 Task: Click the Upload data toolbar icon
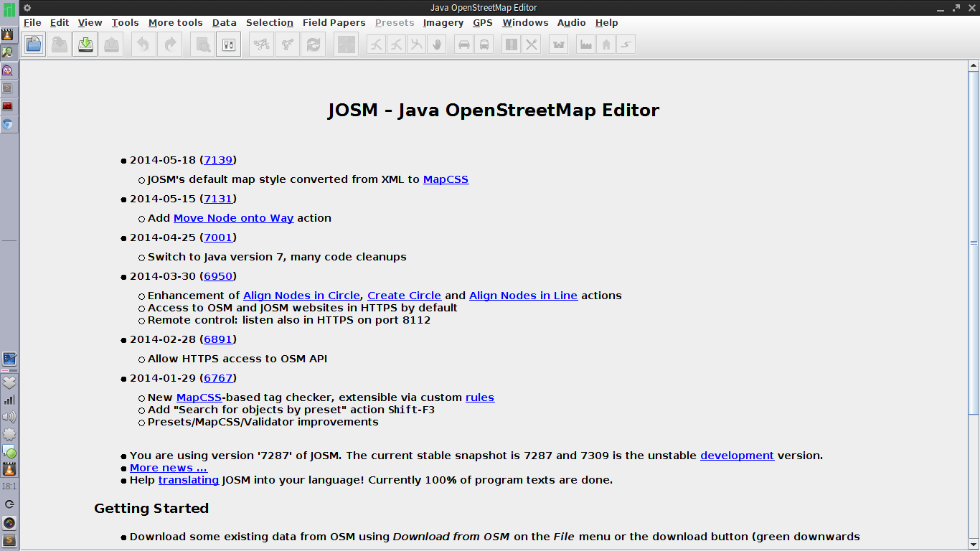click(111, 44)
